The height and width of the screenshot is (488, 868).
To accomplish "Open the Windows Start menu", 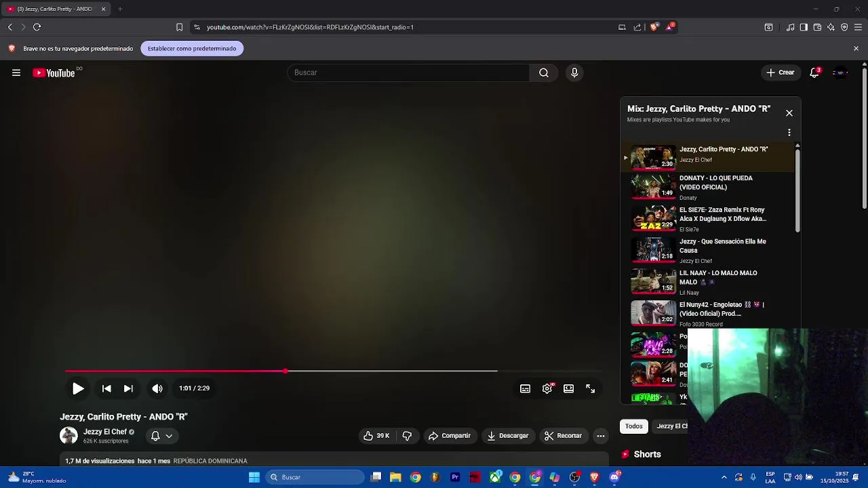I will coord(254,477).
